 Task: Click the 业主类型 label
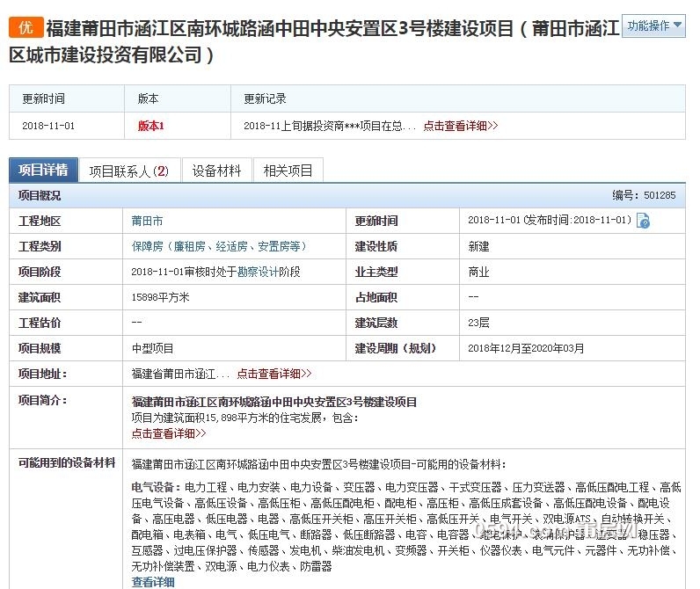point(376,272)
